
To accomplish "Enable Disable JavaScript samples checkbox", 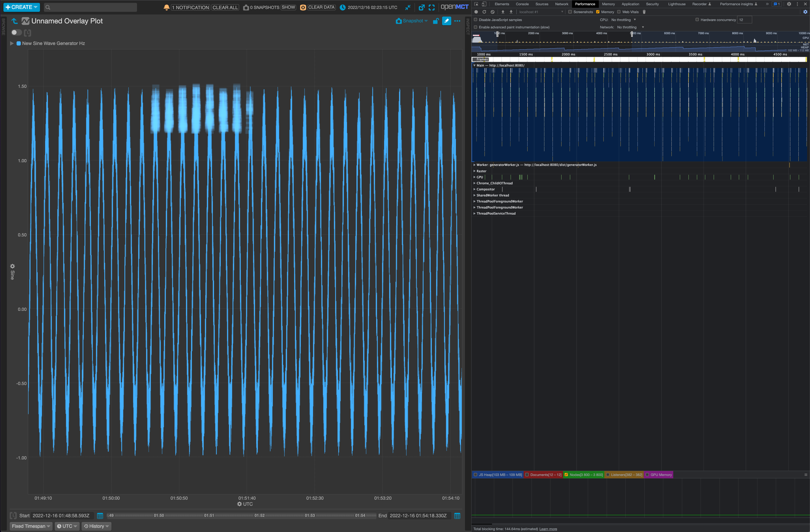I will [x=475, y=20].
